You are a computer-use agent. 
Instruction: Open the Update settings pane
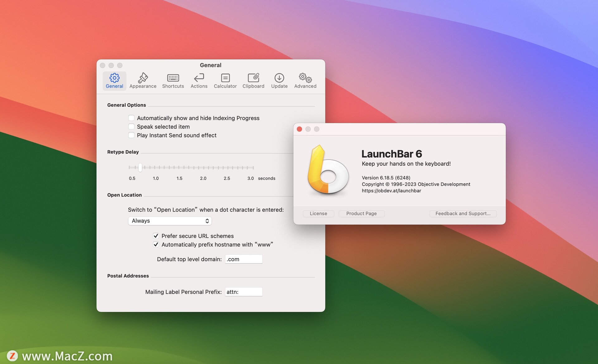[x=279, y=80]
